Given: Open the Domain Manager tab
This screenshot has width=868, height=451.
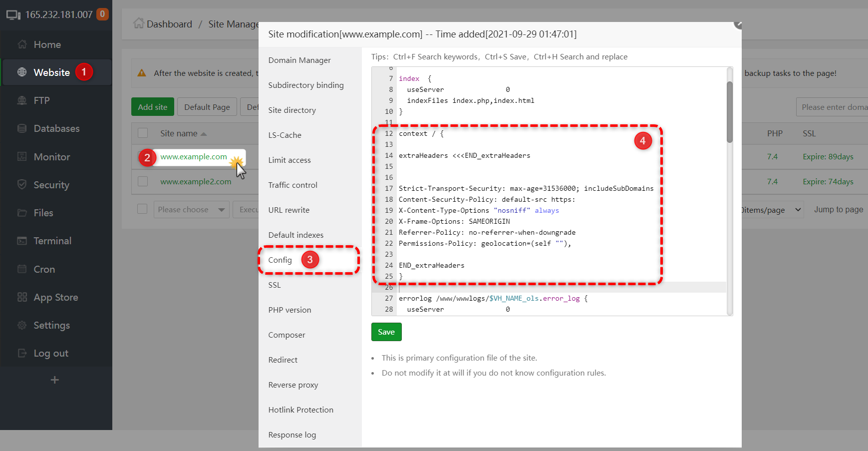Looking at the screenshot, I should [x=299, y=60].
